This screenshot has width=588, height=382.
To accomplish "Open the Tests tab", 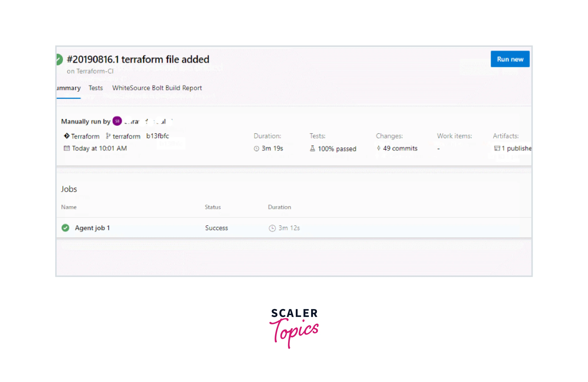I will point(96,88).
